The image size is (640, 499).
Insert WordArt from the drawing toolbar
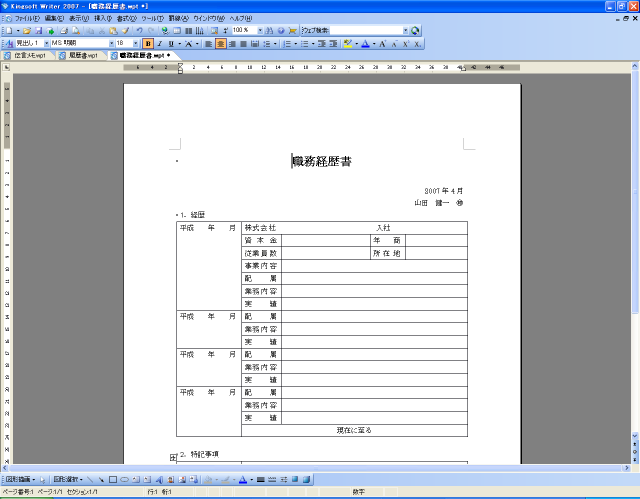coord(159,479)
